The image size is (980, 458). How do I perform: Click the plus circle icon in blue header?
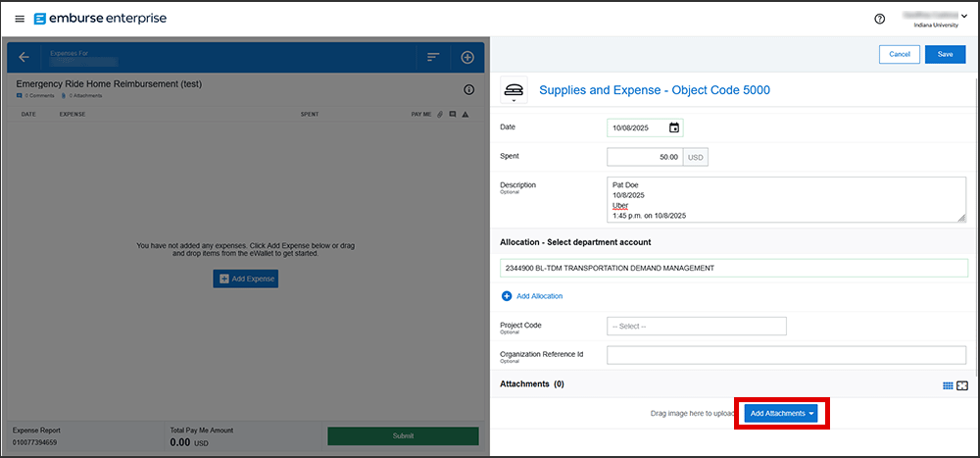[467, 57]
